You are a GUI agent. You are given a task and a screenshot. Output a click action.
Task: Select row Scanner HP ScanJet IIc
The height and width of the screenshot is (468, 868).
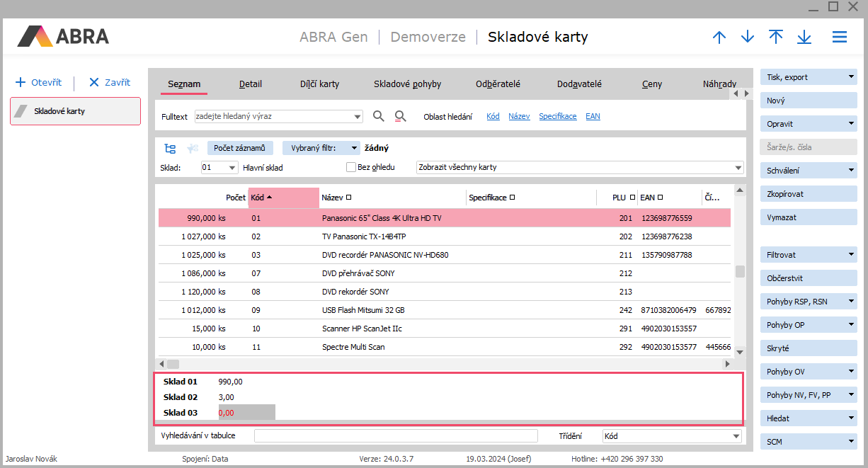(445, 329)
